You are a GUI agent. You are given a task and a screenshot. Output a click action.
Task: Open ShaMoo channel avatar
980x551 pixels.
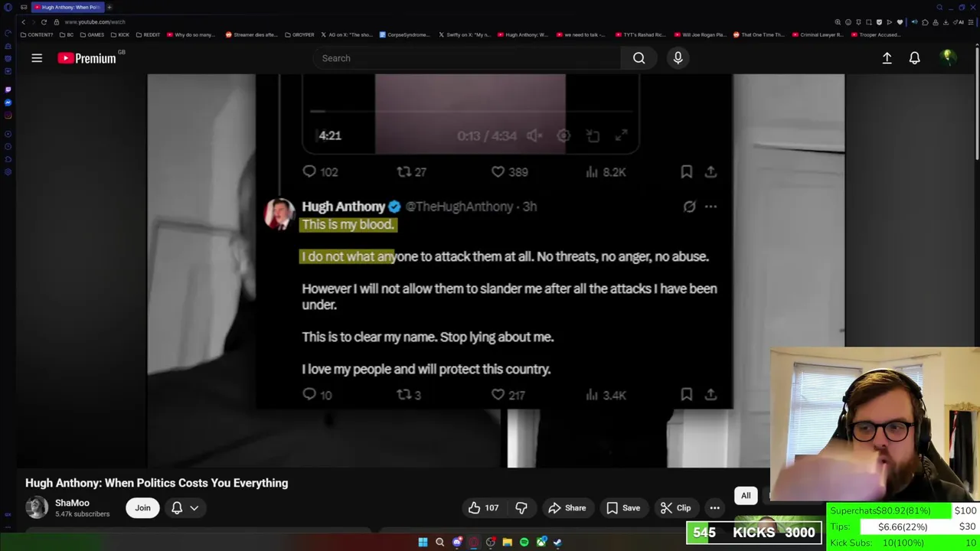pyautogui.click(x=36, y=507)
